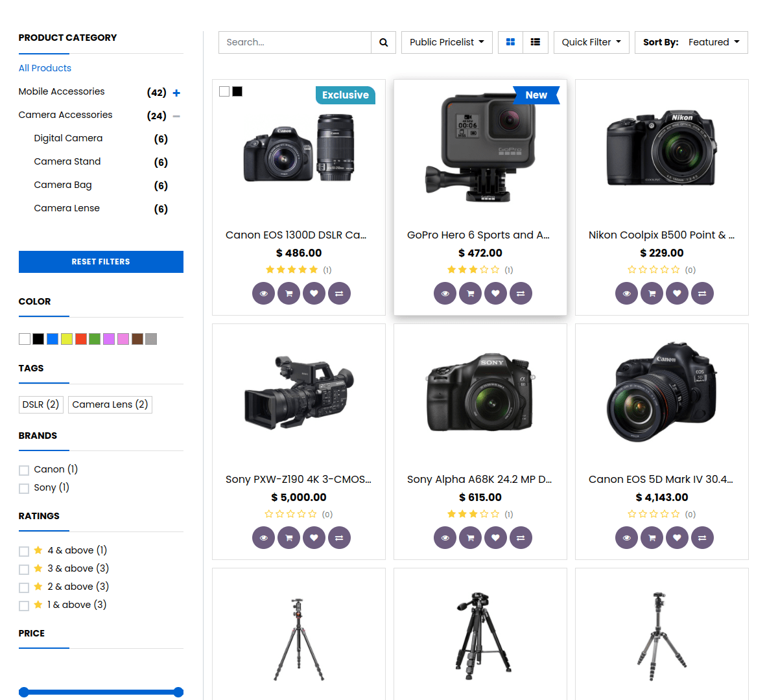Switch to list view layout
778x700 pixels.
(x=536, y=42)
